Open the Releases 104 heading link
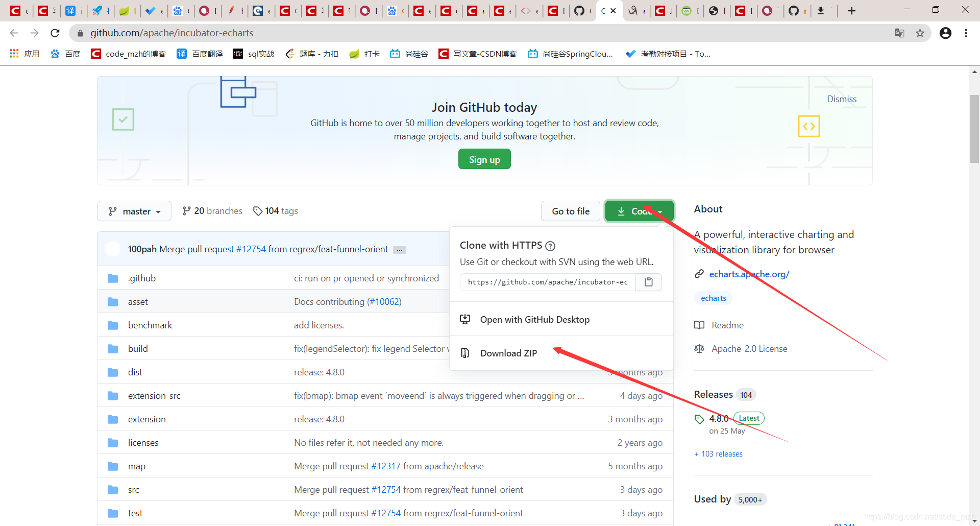This screenshot has width=980, height=526. click(724, 395)
